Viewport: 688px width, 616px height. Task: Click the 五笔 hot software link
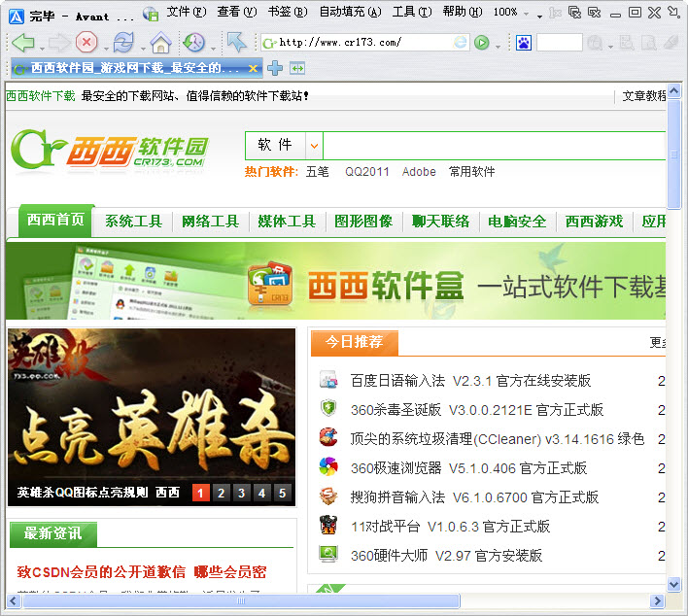point(317,172)
